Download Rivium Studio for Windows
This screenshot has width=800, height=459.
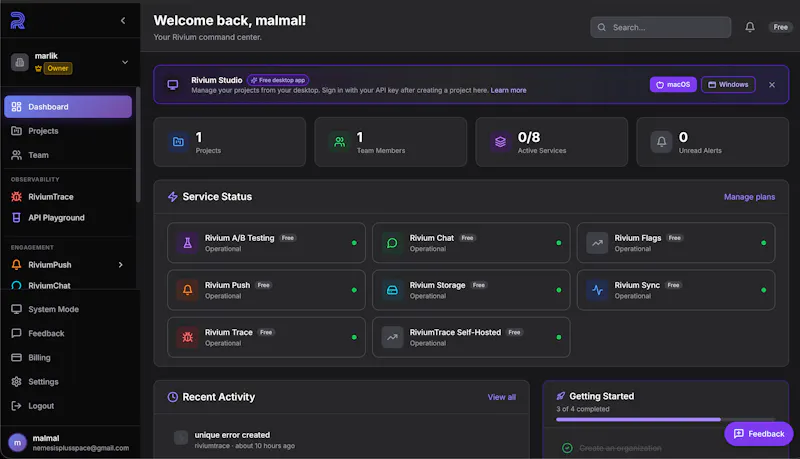pos(728,85)
